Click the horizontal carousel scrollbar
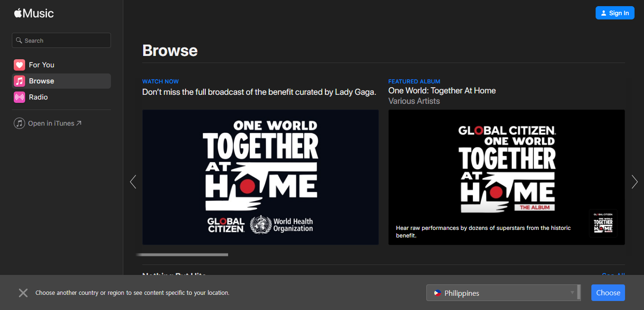644x310 pixels. pos(183,255)
